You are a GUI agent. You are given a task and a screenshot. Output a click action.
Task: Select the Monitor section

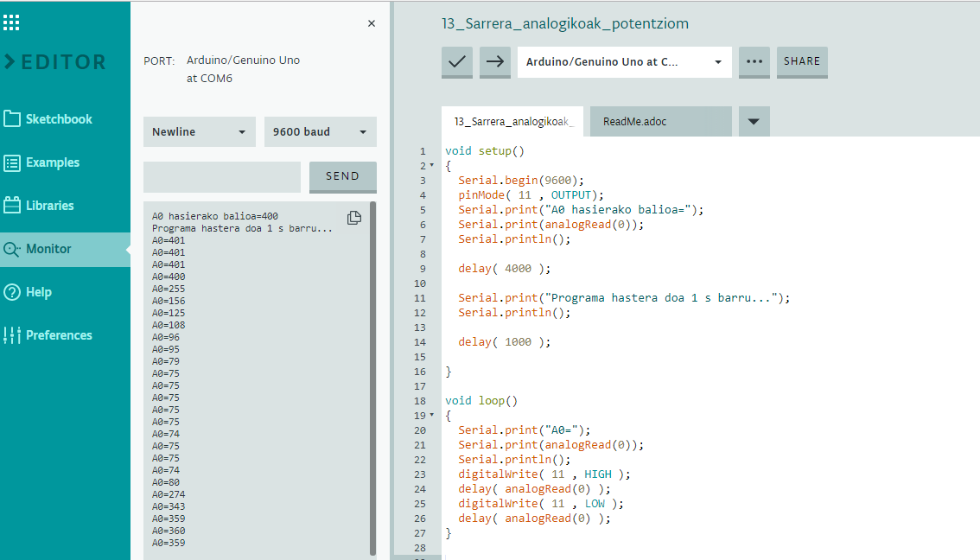(x=65, y=250)
